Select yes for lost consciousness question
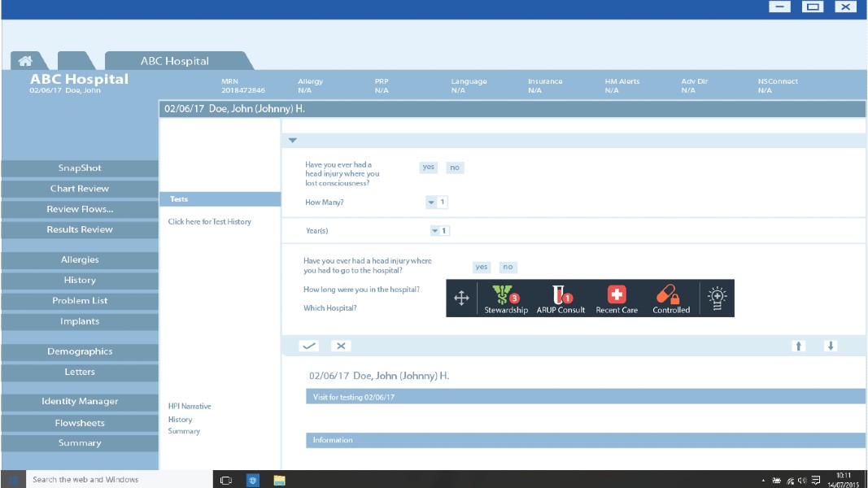 point(429,168)
